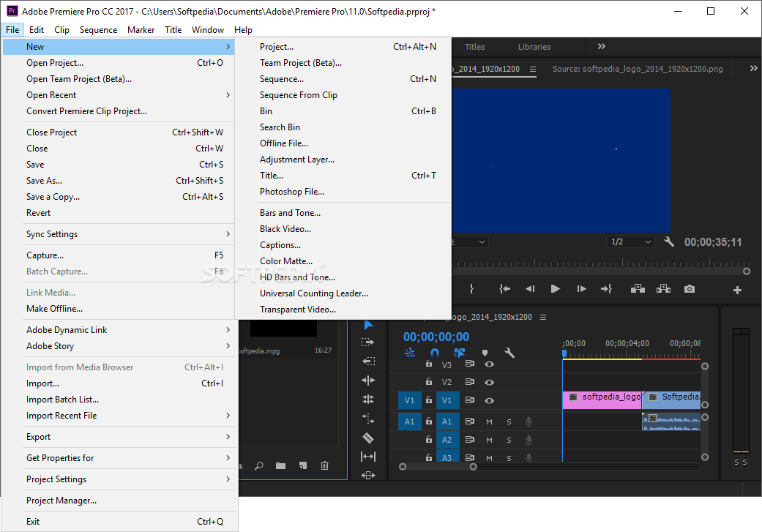Select Color Matte... in New submenu
Screen dimensions: 762x532
click(343, 261)
